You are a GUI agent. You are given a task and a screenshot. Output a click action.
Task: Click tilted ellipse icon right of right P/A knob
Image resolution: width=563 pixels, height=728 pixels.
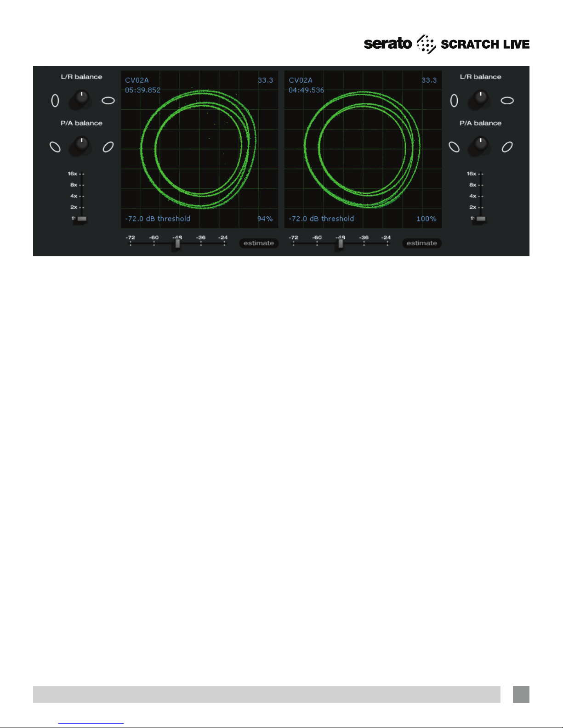click(507, 147)
